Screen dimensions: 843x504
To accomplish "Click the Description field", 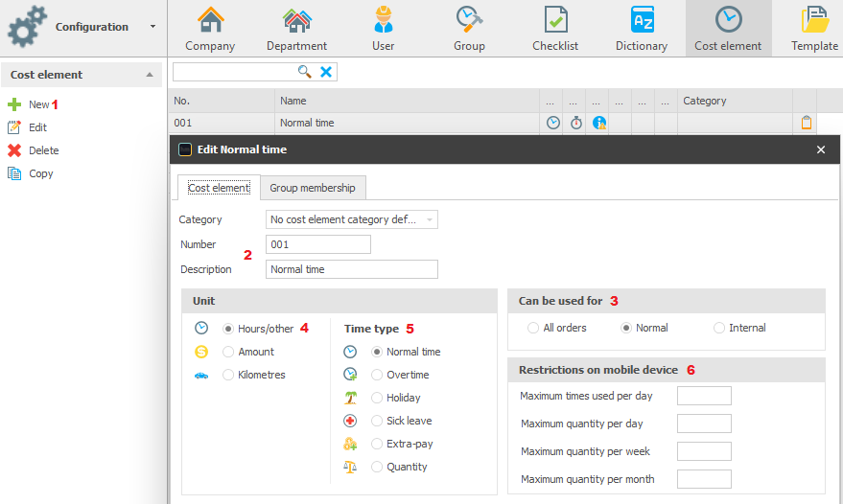I will (352, 269).
